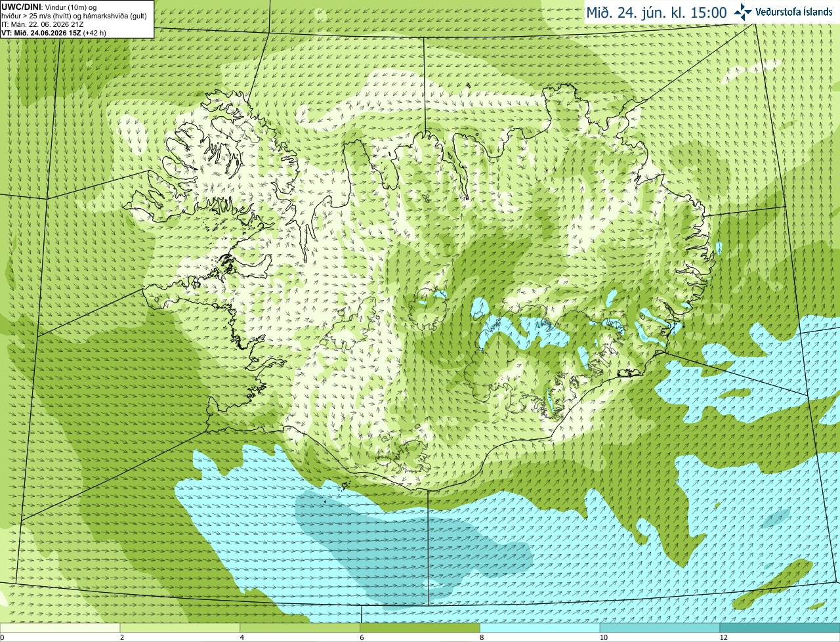Click the UWC/DINI map title text

tap(22, 7)
